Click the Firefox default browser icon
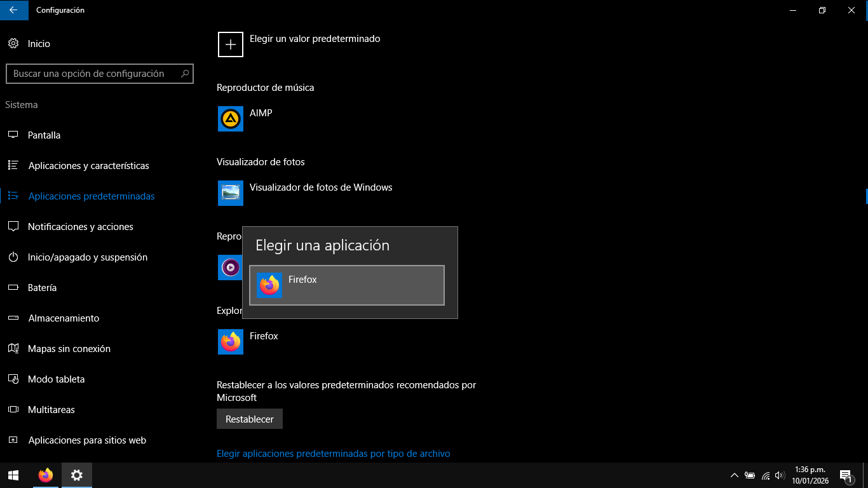 point(230,342)
